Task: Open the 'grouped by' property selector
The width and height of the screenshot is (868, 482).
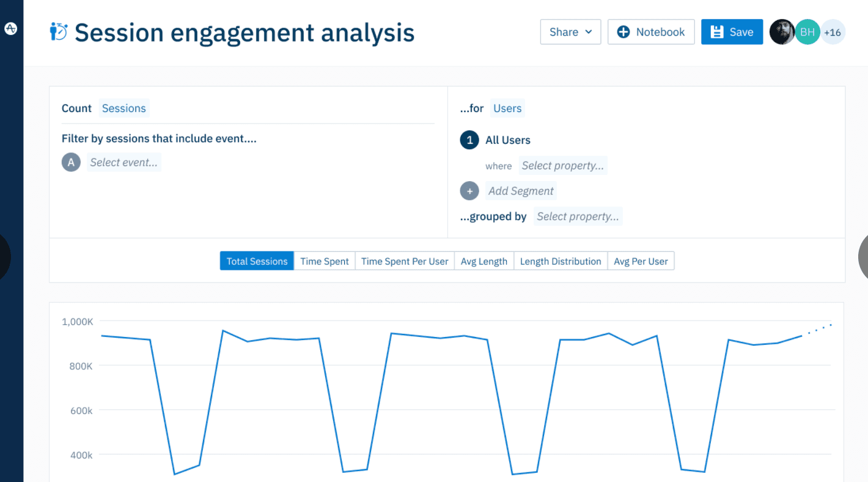Action: [x=578, y=216]
